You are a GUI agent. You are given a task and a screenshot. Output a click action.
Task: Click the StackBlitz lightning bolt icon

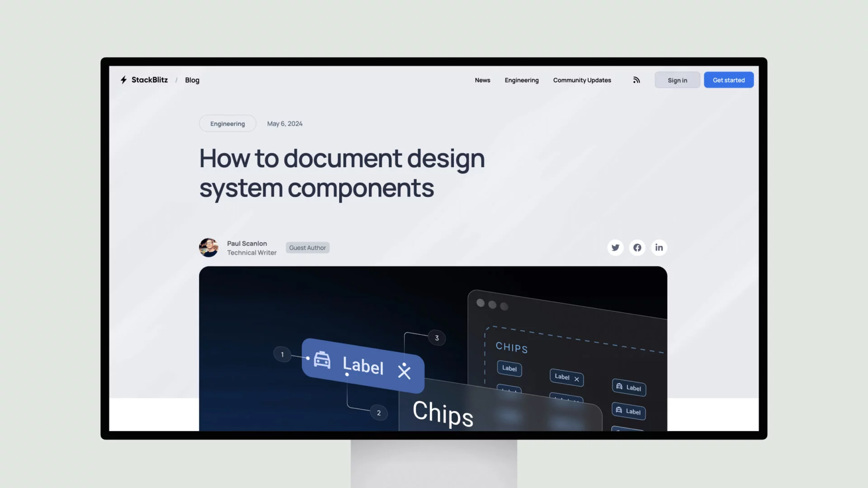[123, 80]
